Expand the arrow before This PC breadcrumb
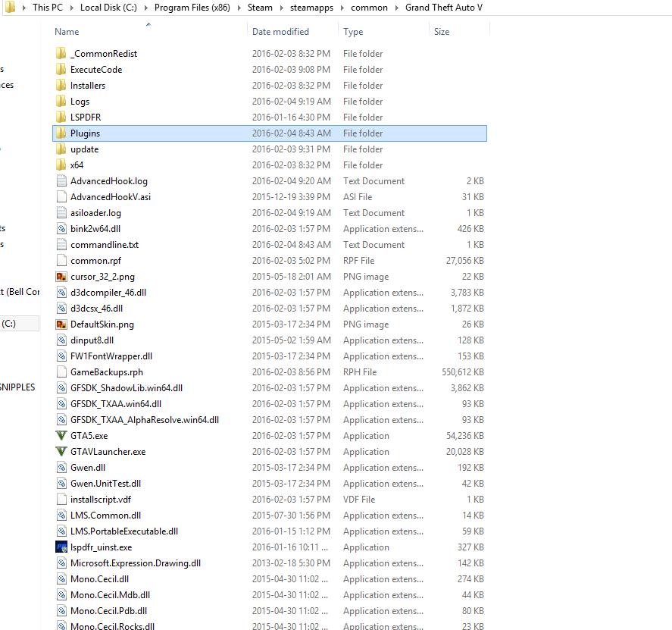 click(24, 8)
